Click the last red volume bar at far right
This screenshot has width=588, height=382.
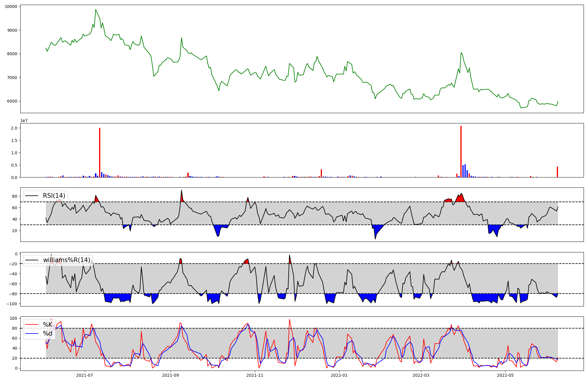point(557,172)
